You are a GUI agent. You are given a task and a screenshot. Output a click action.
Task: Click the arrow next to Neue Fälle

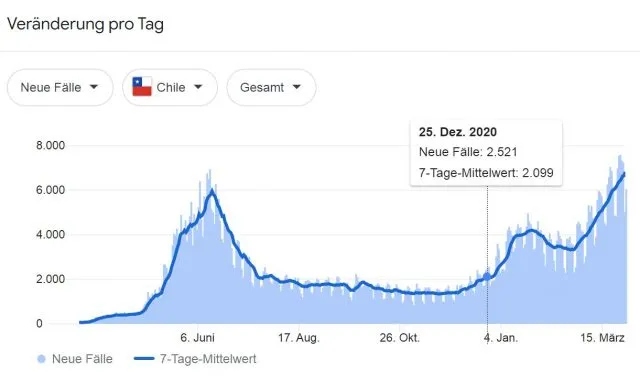coord(94,87)
